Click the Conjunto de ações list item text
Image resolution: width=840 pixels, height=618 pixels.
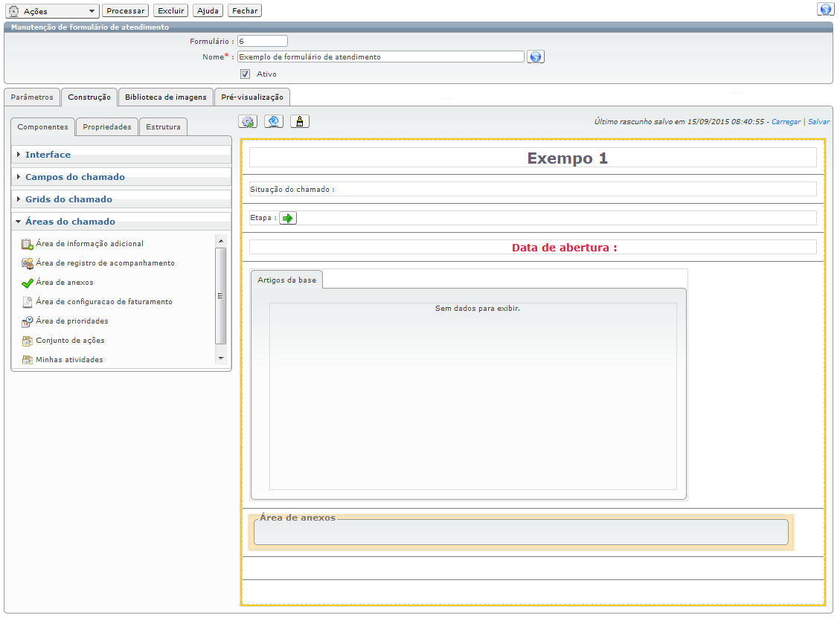coord(70,340)
